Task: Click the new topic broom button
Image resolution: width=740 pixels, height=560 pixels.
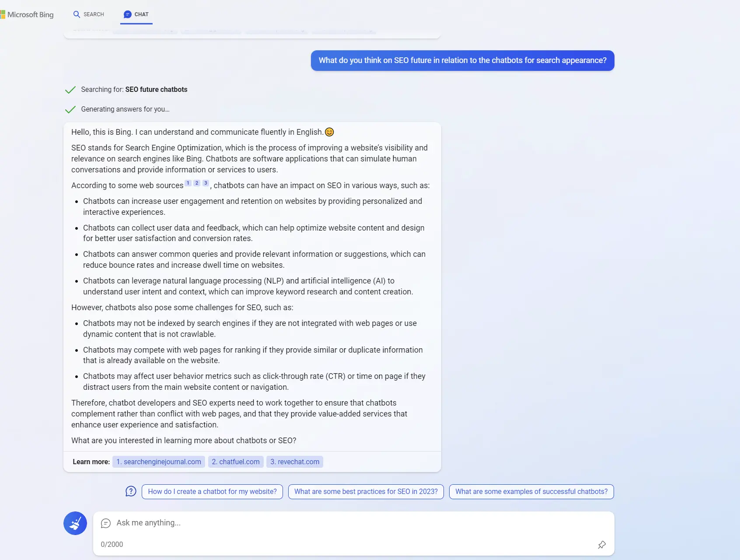Action: coord(75,523)
